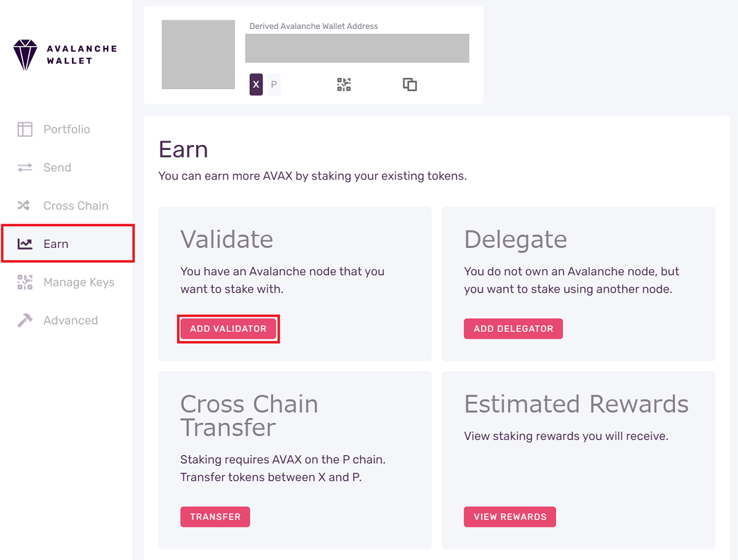Click the Cross Chain shuffle icon
Image resolution: width=738 pixels, height=560 pixels.
[24, 205]
